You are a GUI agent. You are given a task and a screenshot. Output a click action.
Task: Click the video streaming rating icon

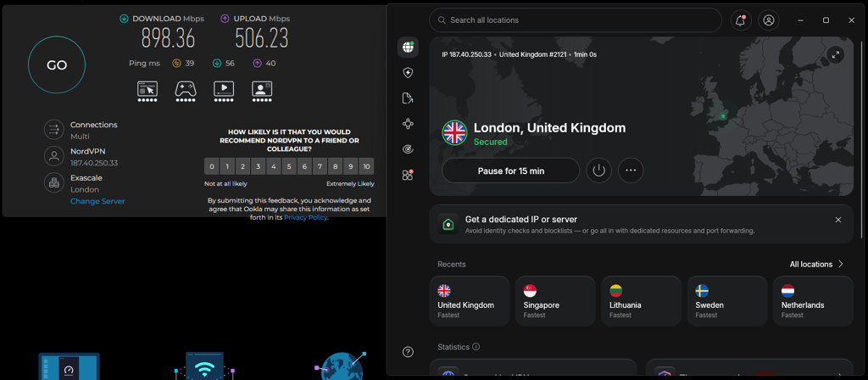224,92
